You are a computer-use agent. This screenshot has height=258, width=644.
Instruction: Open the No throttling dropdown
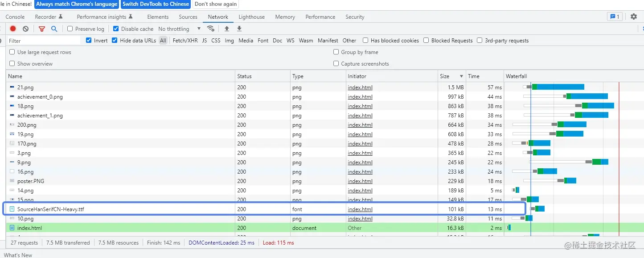[180, 29]
